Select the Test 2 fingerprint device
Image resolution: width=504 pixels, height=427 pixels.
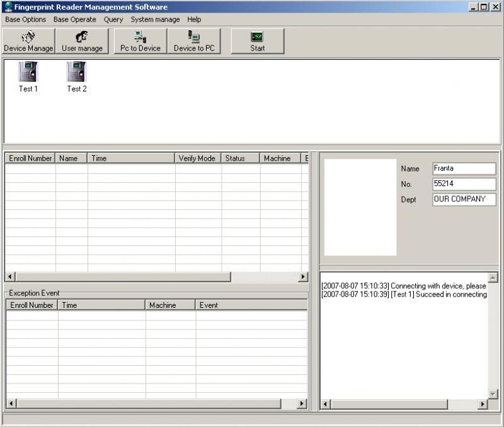coord(77,76)
